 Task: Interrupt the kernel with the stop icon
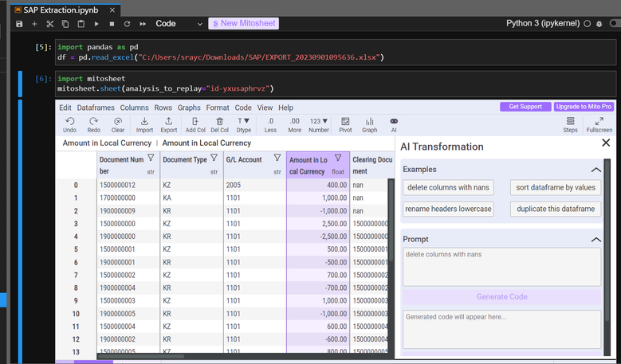tap(112, 24)
